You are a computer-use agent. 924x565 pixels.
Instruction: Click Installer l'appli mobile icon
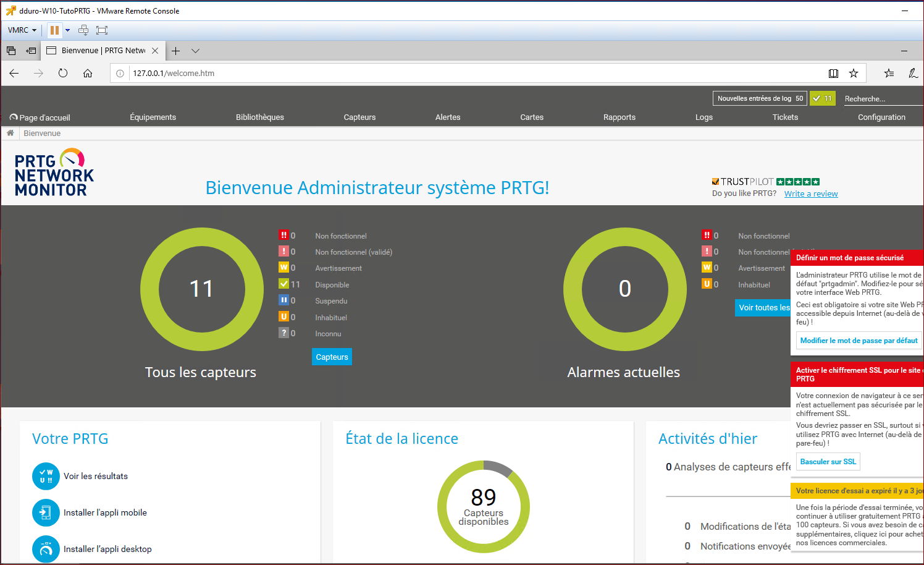click(x=46, y=512)
